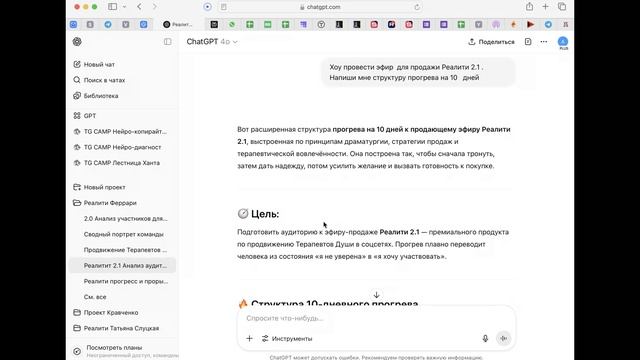This screenshot has width=640, height=360.
Task: Open the profile avatar with PLUS badge
Action: point(563,42)
